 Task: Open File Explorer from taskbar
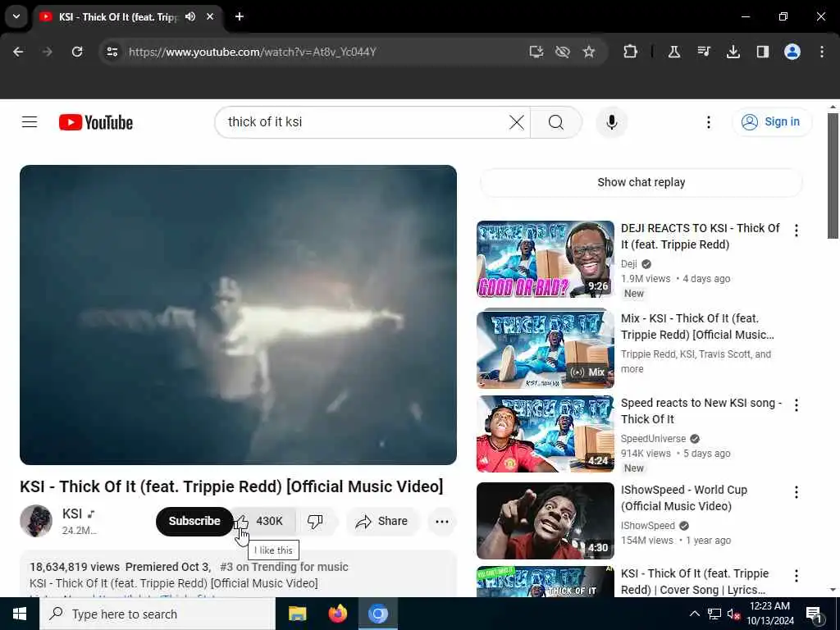pyautogui.click(x=297, y=614)
